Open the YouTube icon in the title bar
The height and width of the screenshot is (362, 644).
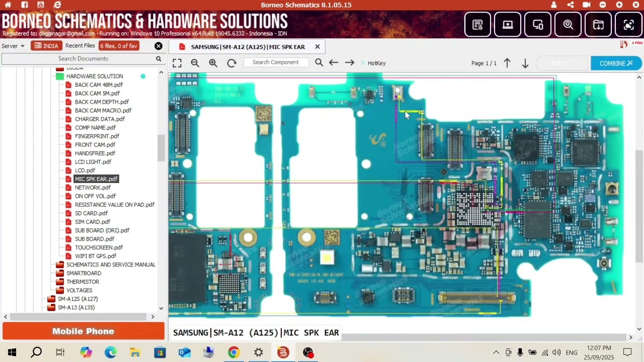point(41,5)
